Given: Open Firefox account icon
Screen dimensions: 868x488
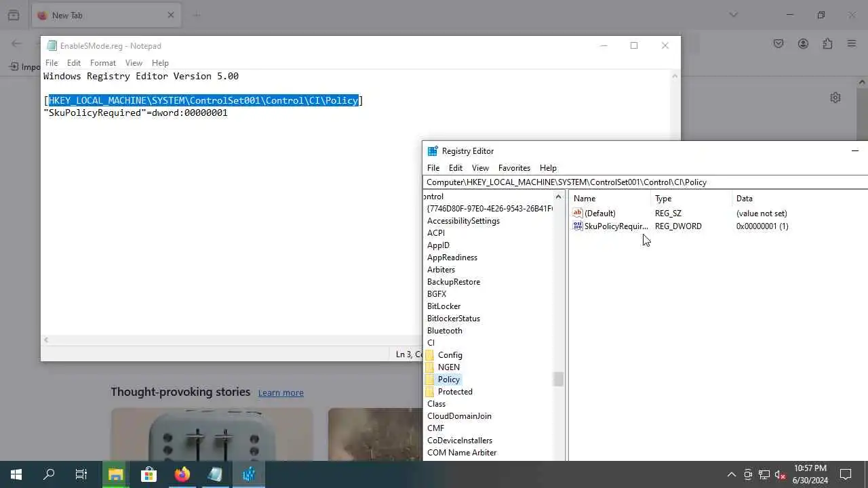Looking at the screenshot, I should [803, 43].
